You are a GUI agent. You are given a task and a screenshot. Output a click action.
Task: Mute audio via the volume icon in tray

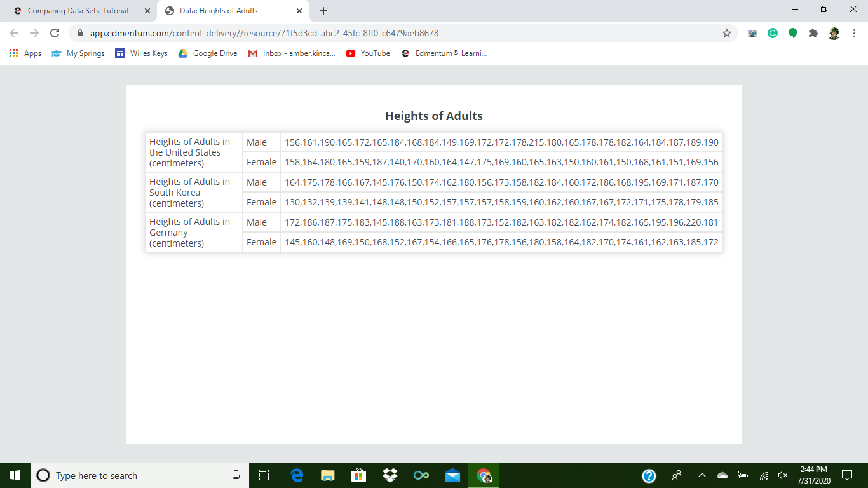tap(781, 475)
